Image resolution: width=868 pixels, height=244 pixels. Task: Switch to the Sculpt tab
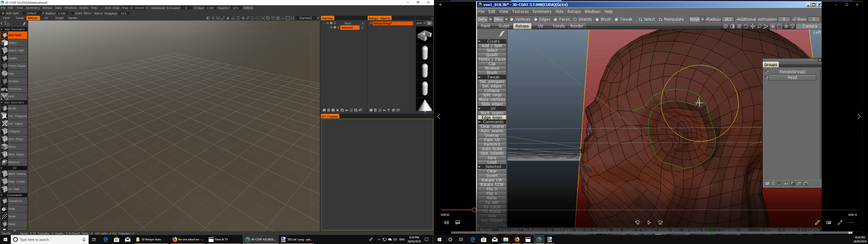coord(59,18)
